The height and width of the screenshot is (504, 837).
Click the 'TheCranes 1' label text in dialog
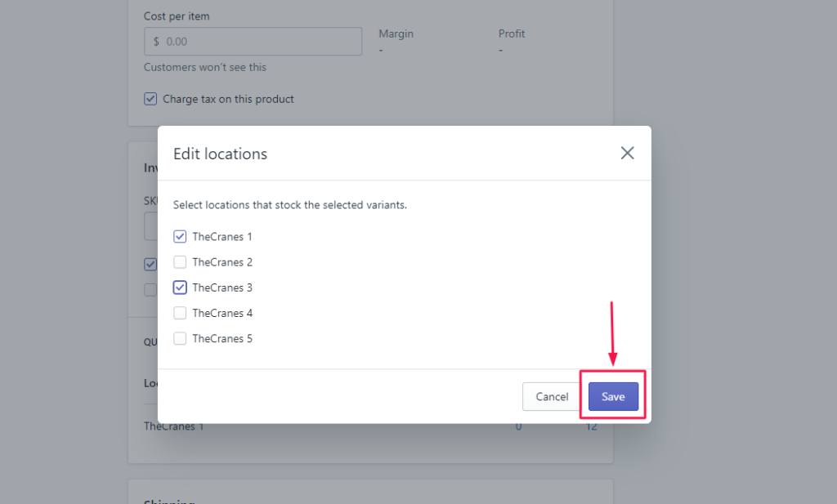(222, 237)
